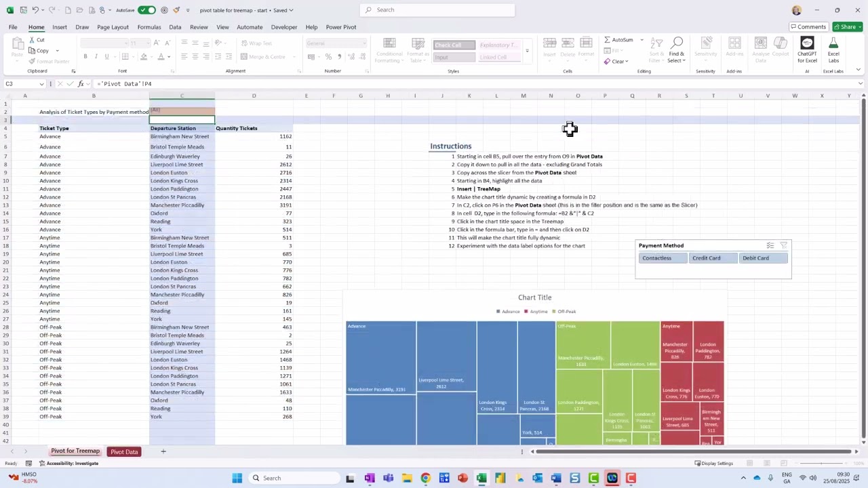This screenshot has height=488, width=868.
Task: Launch ChatGPT for Excel add-in
Action: coord(807,51)
